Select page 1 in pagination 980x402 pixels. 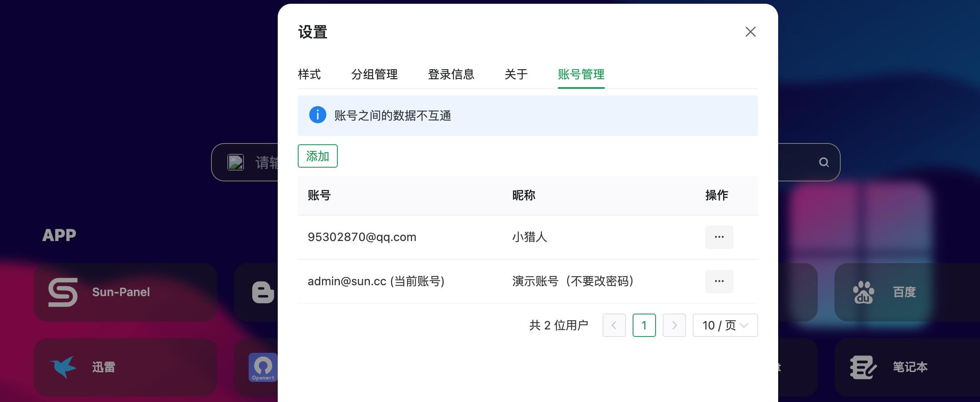coord(644,325)
